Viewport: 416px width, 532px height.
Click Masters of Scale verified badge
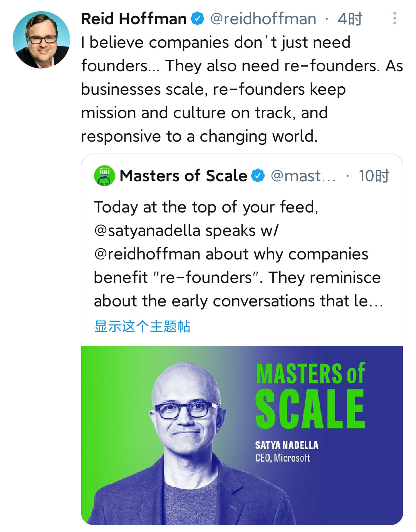(258, 176)
